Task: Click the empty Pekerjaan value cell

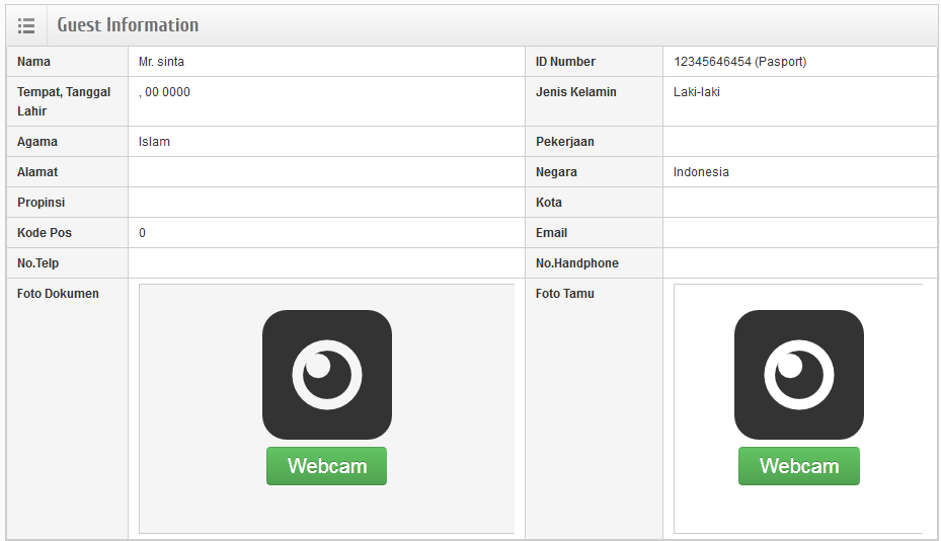Action: tap(799, 142)
